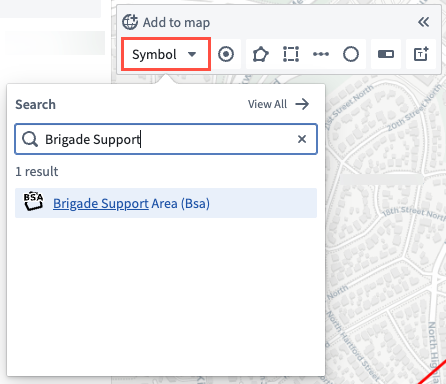Open the Symbol type dropdown
The height and width of the screenshot is (384, 446).
coord(166,54)
